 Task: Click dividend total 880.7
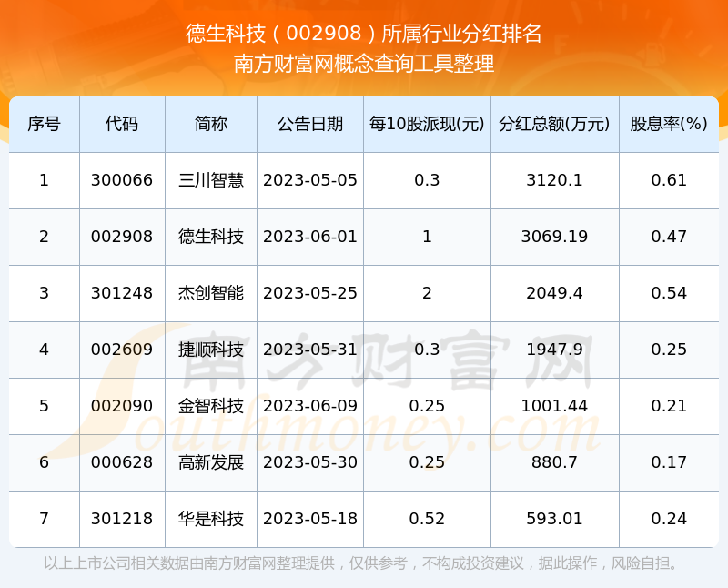pos(554,462)
